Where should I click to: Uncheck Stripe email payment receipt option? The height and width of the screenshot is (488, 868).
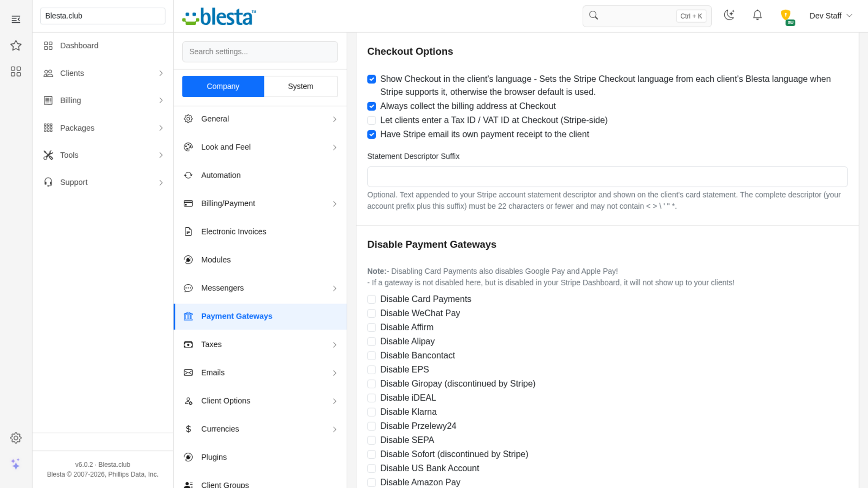pos(372,134)
